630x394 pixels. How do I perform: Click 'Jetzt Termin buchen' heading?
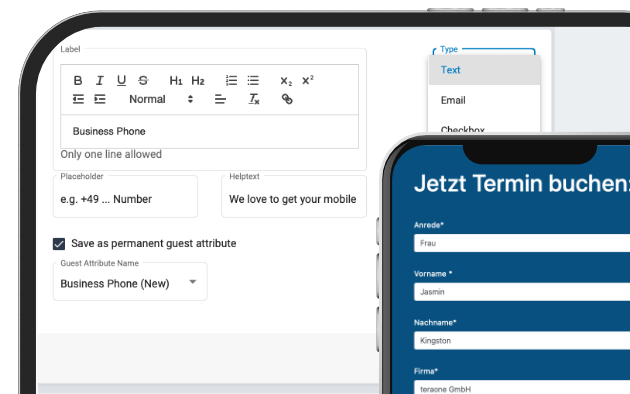(x=522, y=184)
